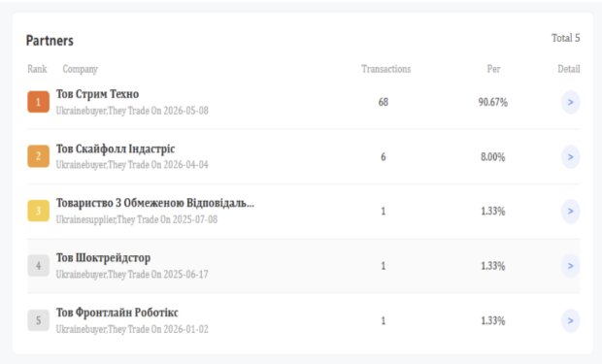
Task: Open detail arrow for Тов Скайфолл Індастріс
Action: coord(571,156)
